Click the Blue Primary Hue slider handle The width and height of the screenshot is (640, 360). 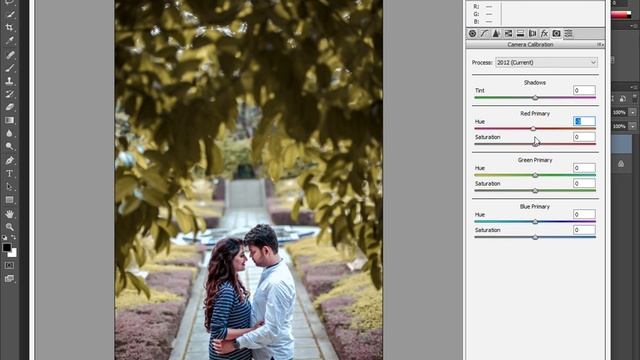(535, 222)
